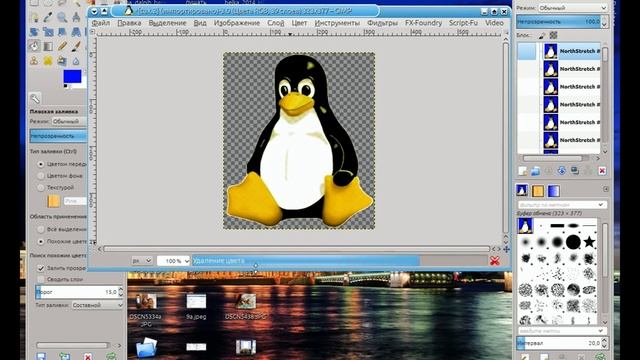Choose 'Текстурой' fill type
This screenshot has width=640, height=360.
(40, 188)
